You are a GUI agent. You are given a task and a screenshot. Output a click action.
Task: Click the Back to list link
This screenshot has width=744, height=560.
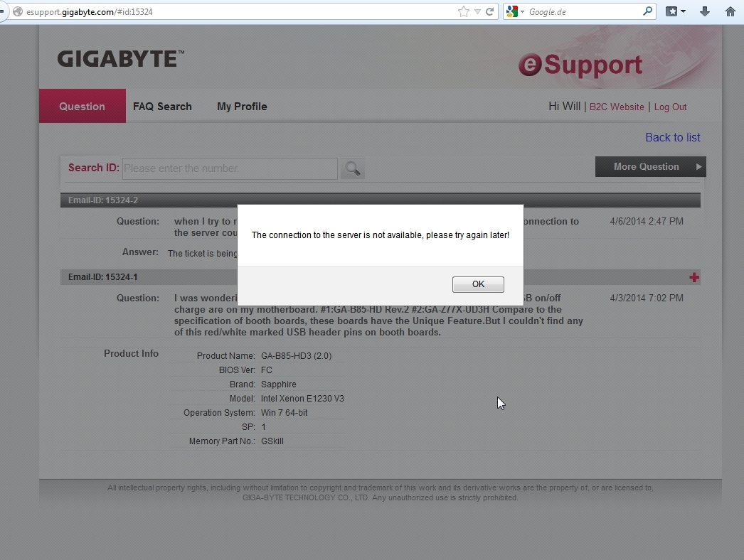pos(672,137)
